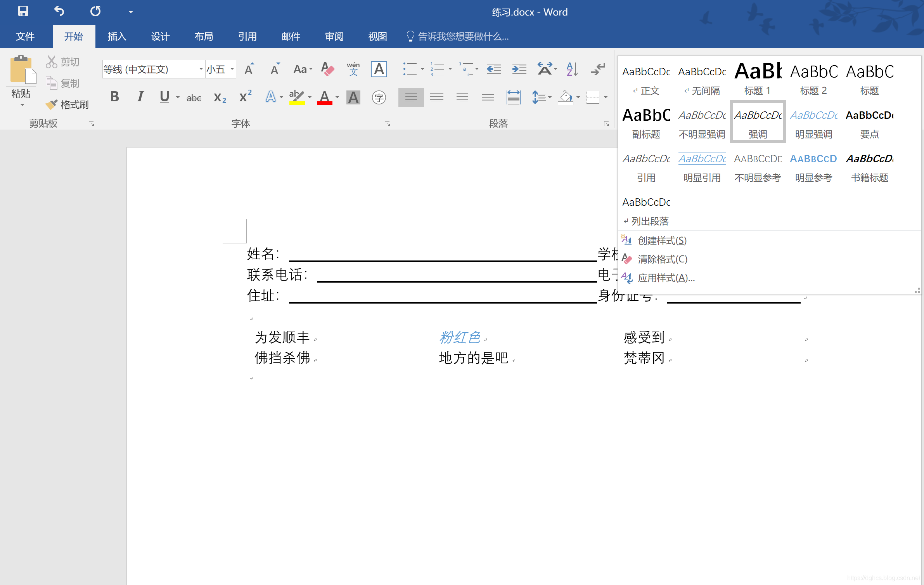
Task: Click 清除格式(C) in styles panel
Action: tap(662, 259)
